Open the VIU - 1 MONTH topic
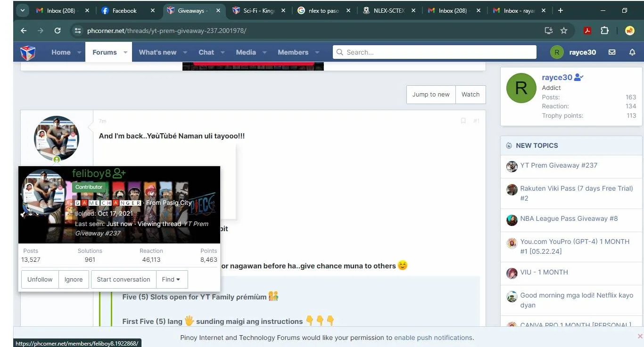Screen dimensions: 644x347 [544, 272]
